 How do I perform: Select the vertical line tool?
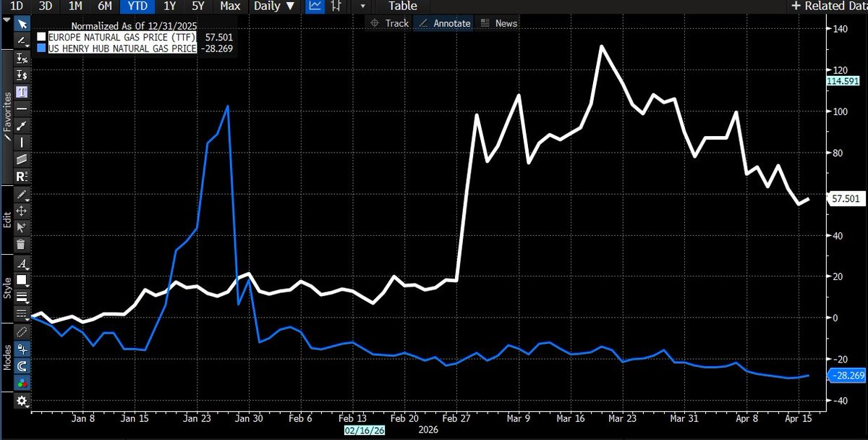pyautogui.click(x=22, y=142)
